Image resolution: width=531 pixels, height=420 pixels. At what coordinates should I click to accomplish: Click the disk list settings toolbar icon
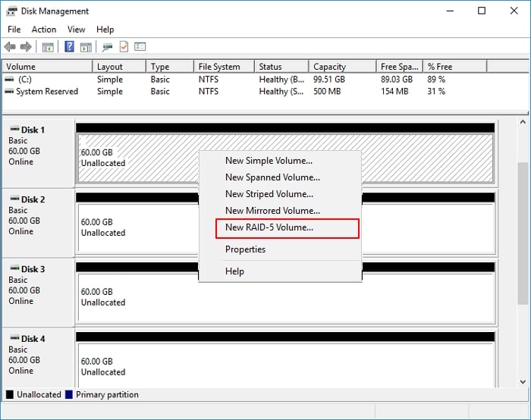pos(140,47)
